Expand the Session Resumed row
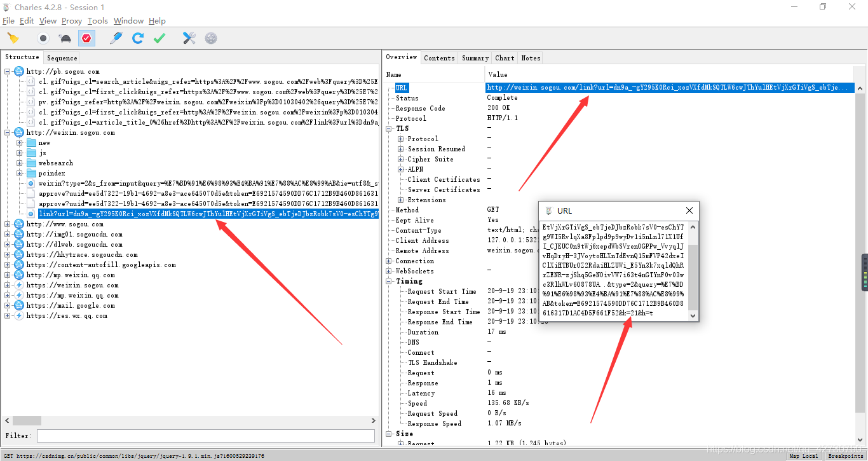 pos(401,149)
